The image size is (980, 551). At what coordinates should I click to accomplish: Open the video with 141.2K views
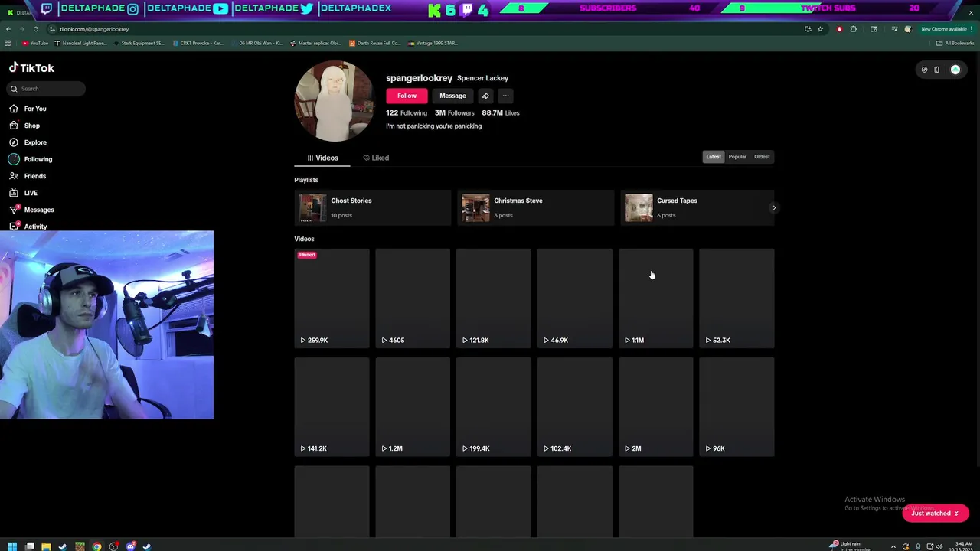tap(332, 407)
